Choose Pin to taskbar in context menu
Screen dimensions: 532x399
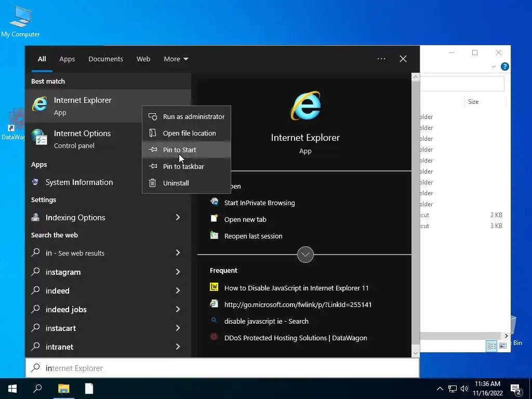point(187,166)
